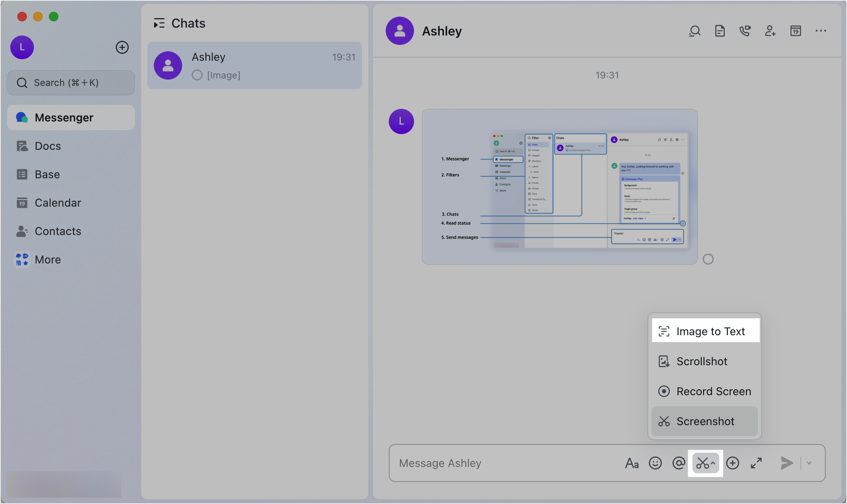
Task: Click the plus icon in message box
Action: pyautogui.click(x=733, y=463)
